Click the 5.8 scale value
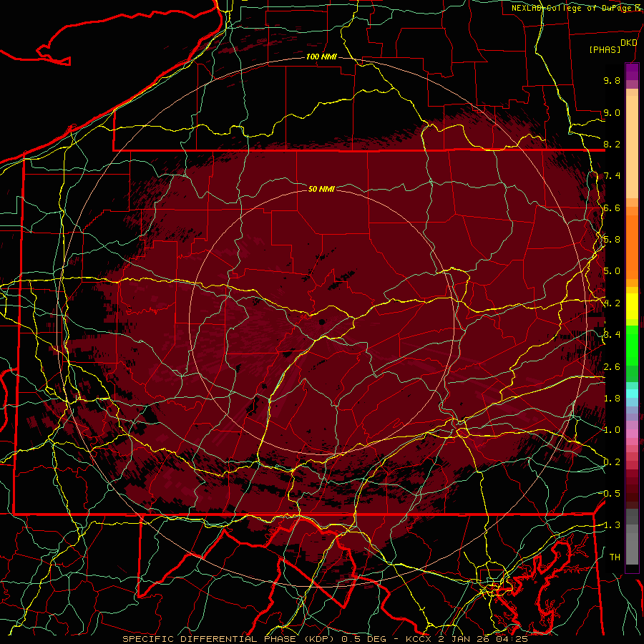644x644 pixels. point(612,240)
